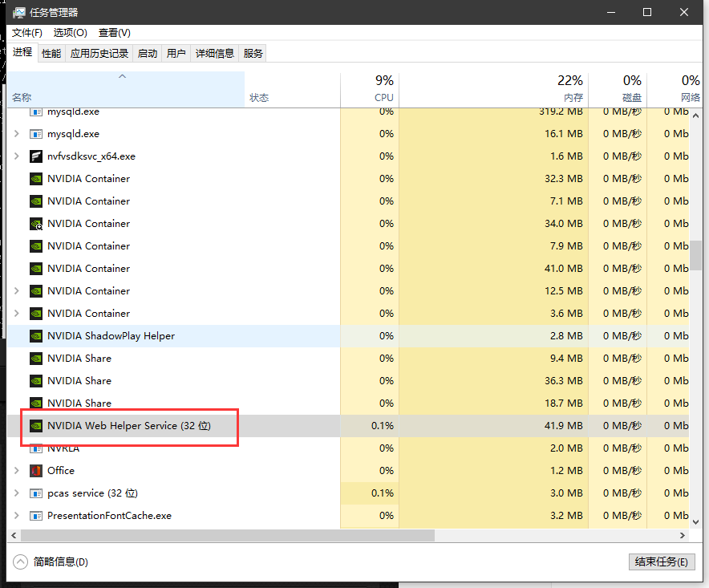The width and height of the screenshot is (709, 588).
Task: Open the 选项(O) menu
Action: (x=70, y=33)
